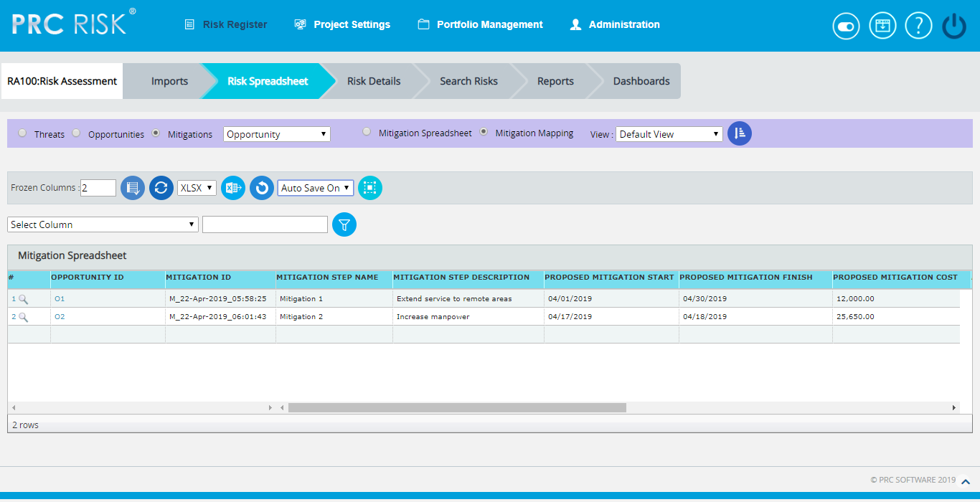Click the right scroll arrow of the grid
980x502 pixels.
coord(954,407)
